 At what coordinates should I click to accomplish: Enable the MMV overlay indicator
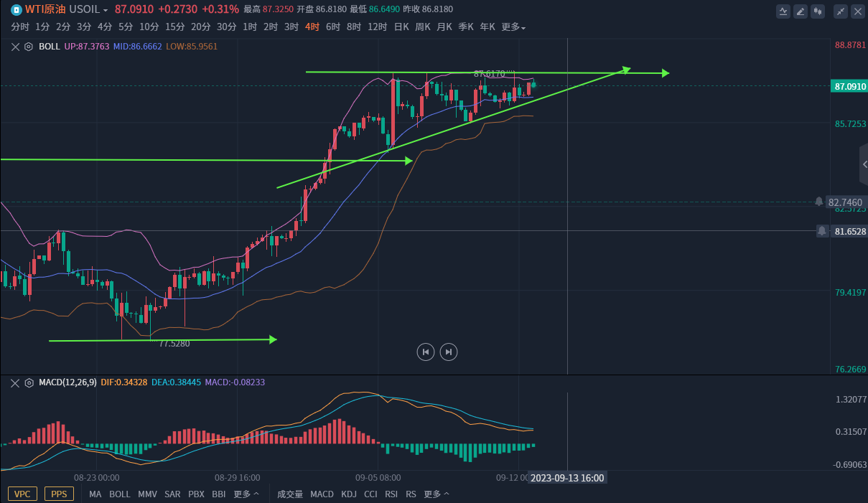147,494
